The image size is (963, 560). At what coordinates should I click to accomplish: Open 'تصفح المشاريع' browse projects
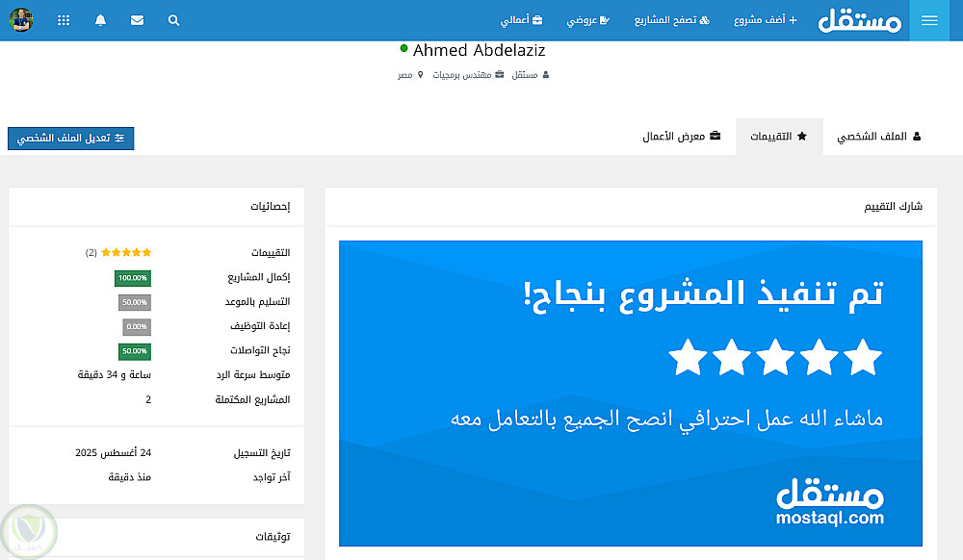click(x=672, y=20)
